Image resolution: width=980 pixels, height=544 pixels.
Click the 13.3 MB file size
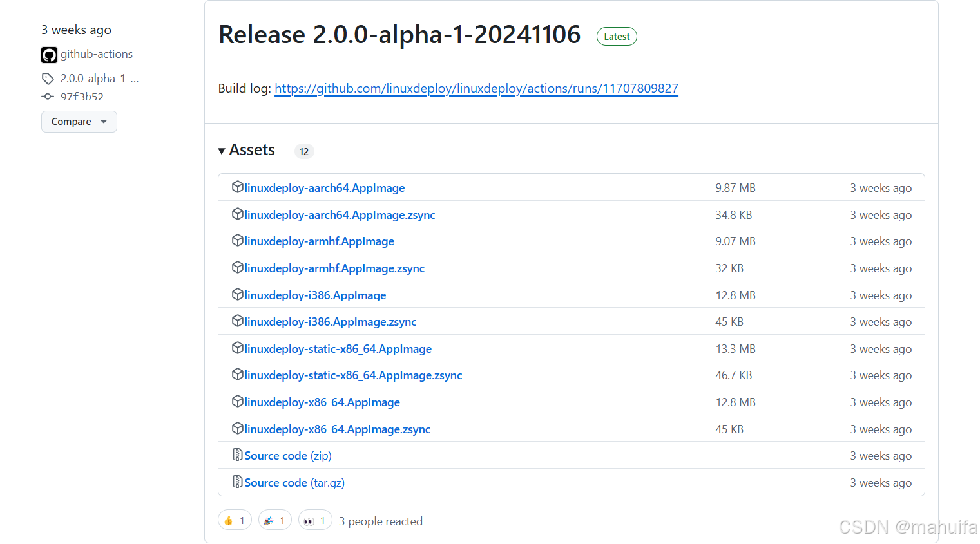pos(735,349)
